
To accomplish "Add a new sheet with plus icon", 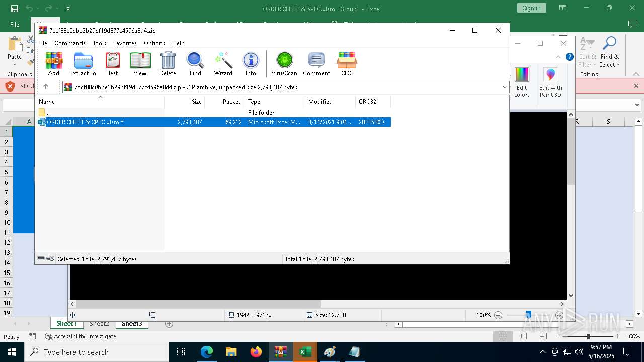I will (x=169, y=324).
